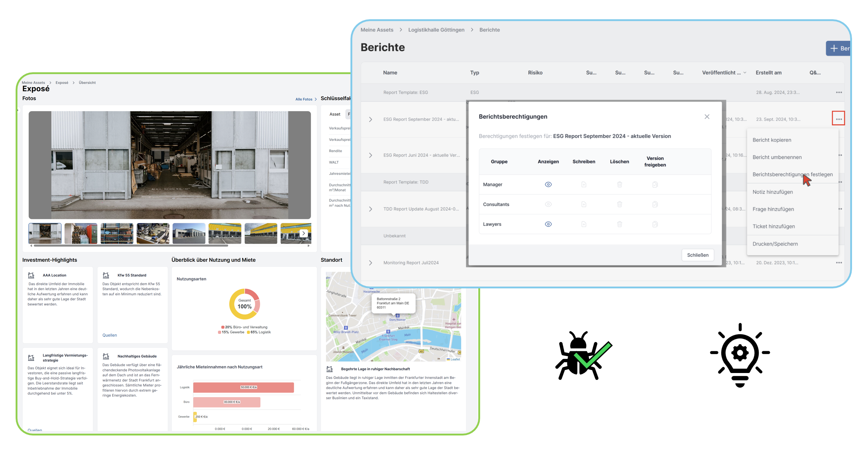Click Nachhaltiges Gebäude building icon
This screenshot has height=454, width=868.
[106, 356]
